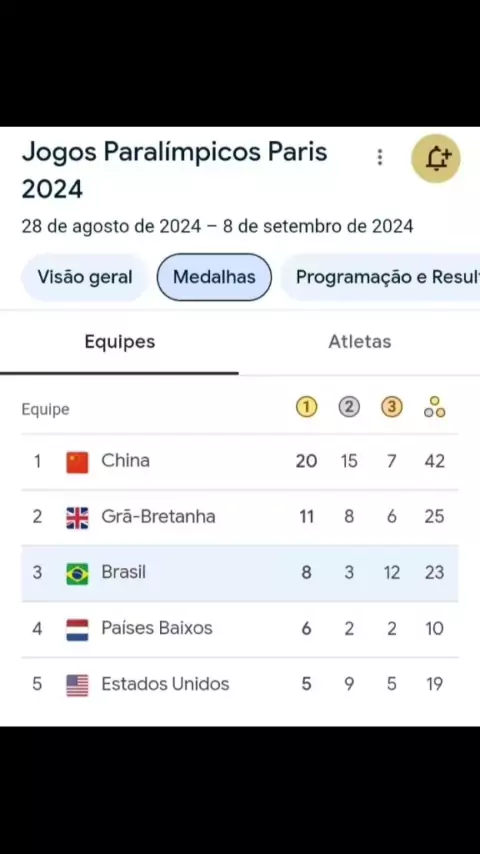Switch to the Visão geral chip
The image size is (480, 854).
(x=84, y=277)
